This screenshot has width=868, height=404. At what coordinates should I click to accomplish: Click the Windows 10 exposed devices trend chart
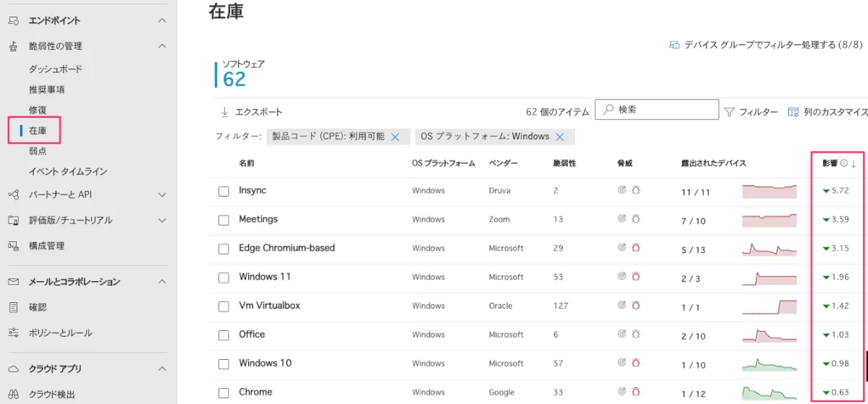(x=769, y=364)
